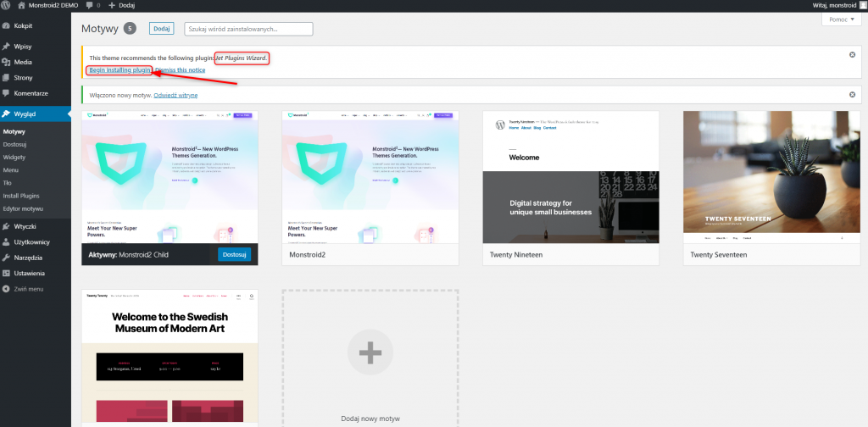This screenshot has width=868, height=427.
Task: Click the Dismiss this notice link
Action: 180,70
